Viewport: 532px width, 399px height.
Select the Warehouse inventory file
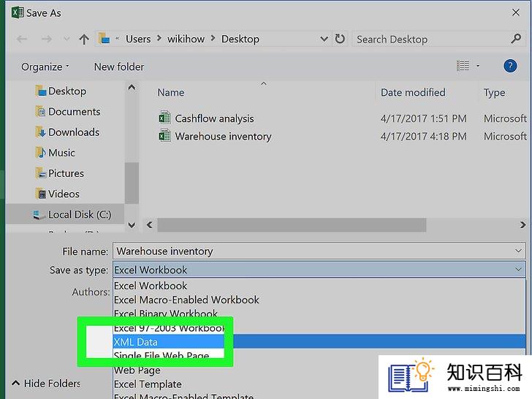(223, 137)
